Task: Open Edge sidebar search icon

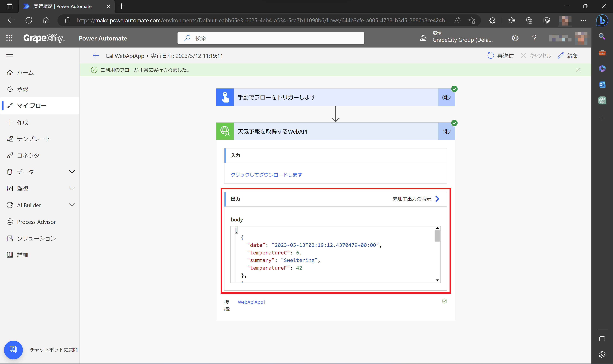Action: click(602, 37)
